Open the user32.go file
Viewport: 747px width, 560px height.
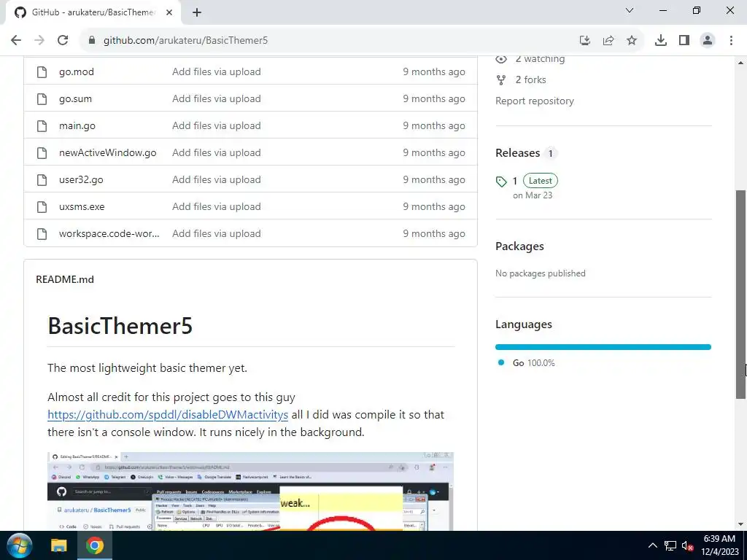(81, 180)
